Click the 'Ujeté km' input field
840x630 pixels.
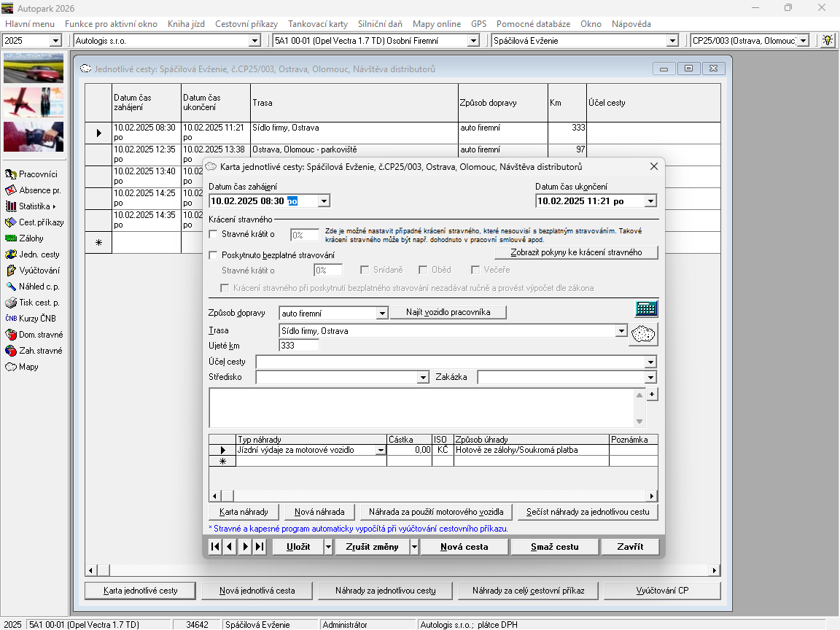click(299, 346)
